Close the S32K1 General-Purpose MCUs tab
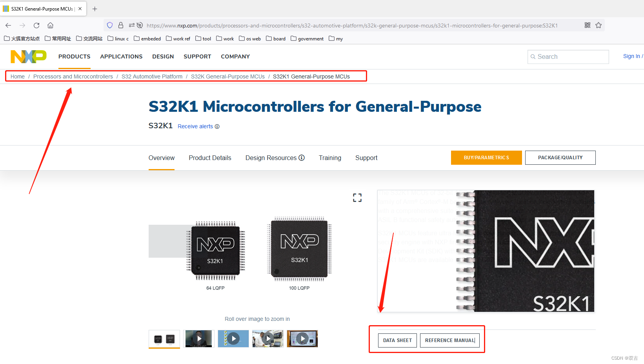This screenshot has width=644, height=364. click(80, 9)
